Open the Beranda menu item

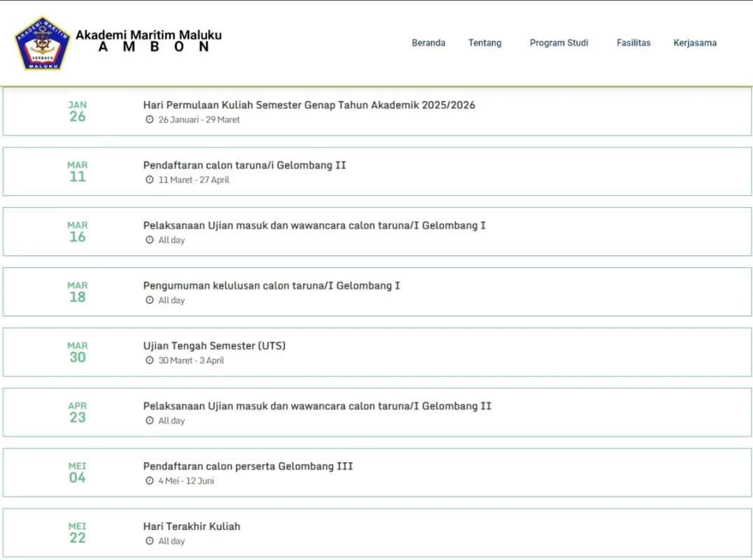pyautogui.click(x=428, y=43)
